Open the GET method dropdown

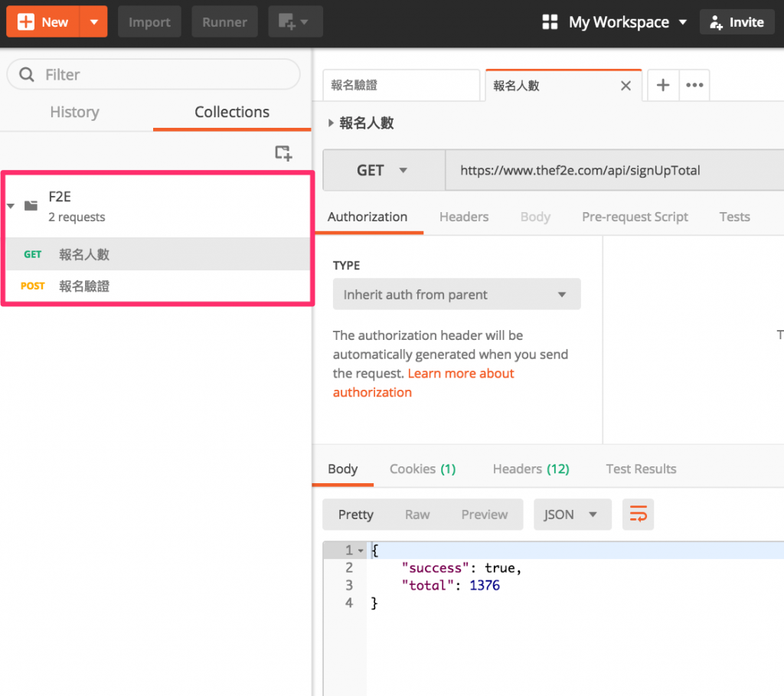pyautogui.click(x=384, y=171)
